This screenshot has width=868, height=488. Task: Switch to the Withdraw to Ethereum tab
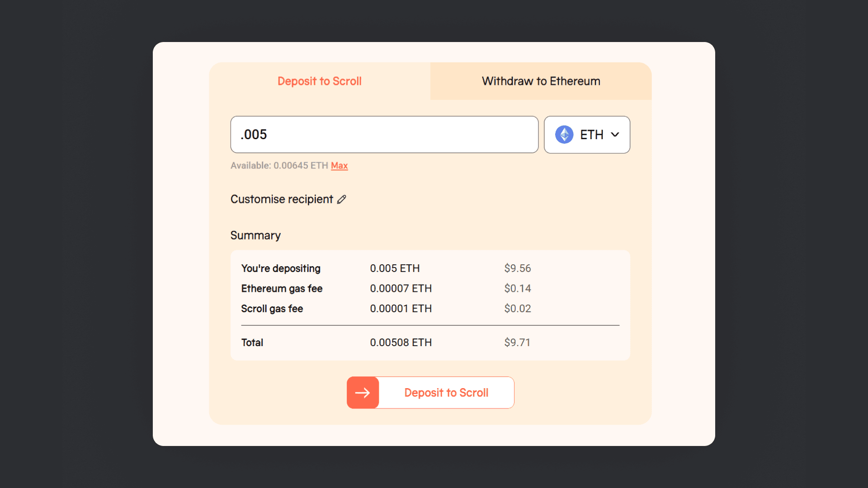pos(541,81)
